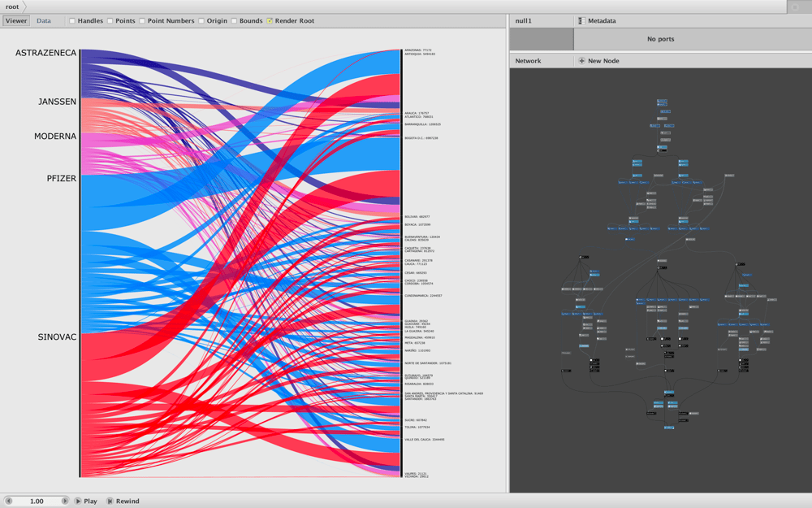Enable the Points checkbox
The image size is (812, 508).
click(x=110, y=21)
